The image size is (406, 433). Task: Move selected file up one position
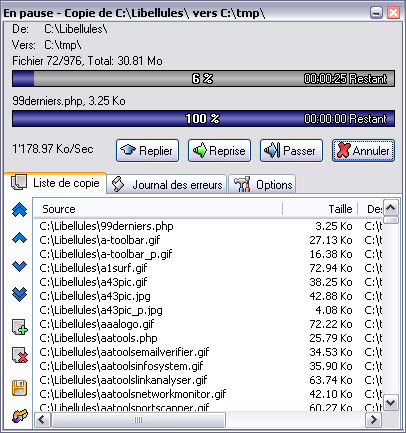(19, 238)
